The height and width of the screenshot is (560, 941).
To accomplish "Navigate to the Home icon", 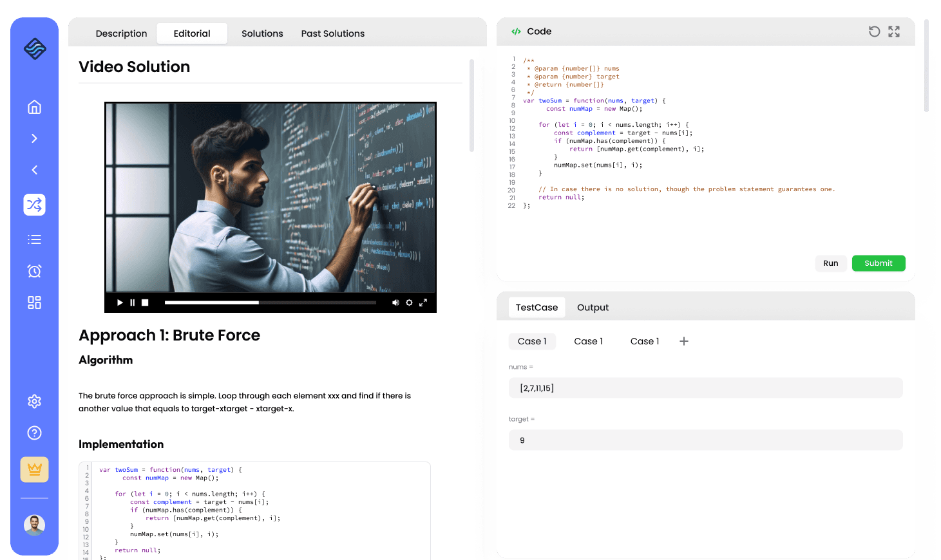I will (34, 107).
